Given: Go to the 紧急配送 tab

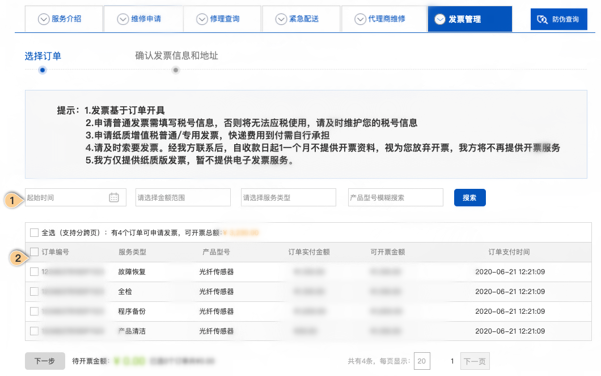Looking at the screenshot, I should pos(301,18).
